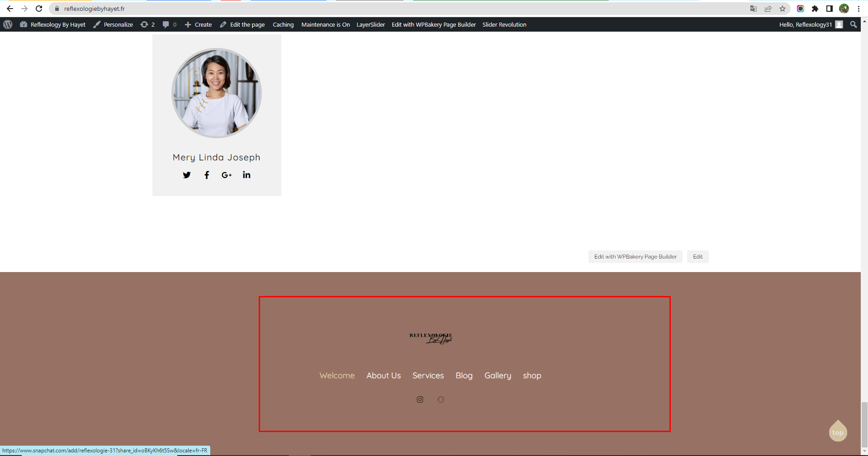Open the translate page icon
The width and height of the screenshot is (868, 456).
[x=754, y=9]
